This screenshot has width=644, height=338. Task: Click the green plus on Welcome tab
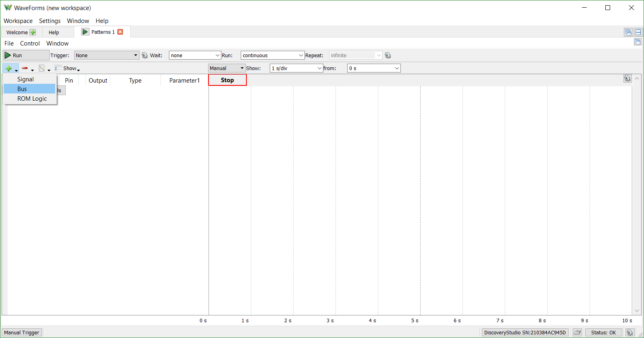coord(33,32)
